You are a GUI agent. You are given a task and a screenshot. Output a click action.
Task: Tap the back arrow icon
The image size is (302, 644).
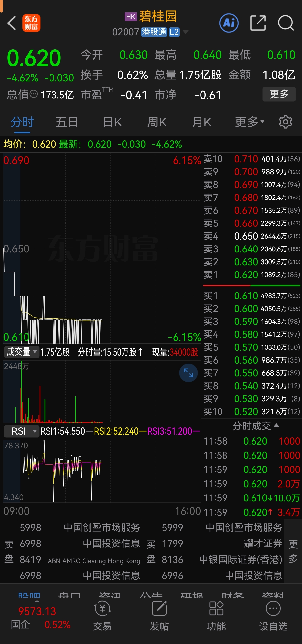11,23
